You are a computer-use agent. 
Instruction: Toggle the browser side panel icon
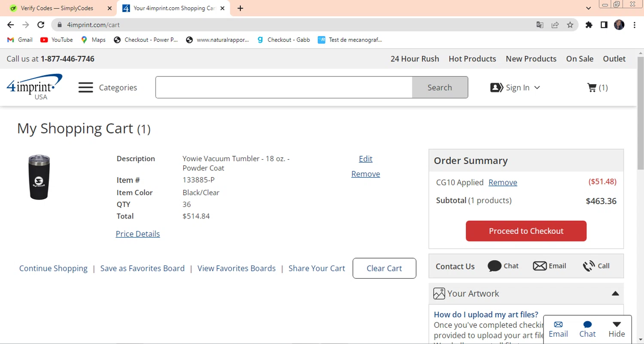tap(604, 25)
